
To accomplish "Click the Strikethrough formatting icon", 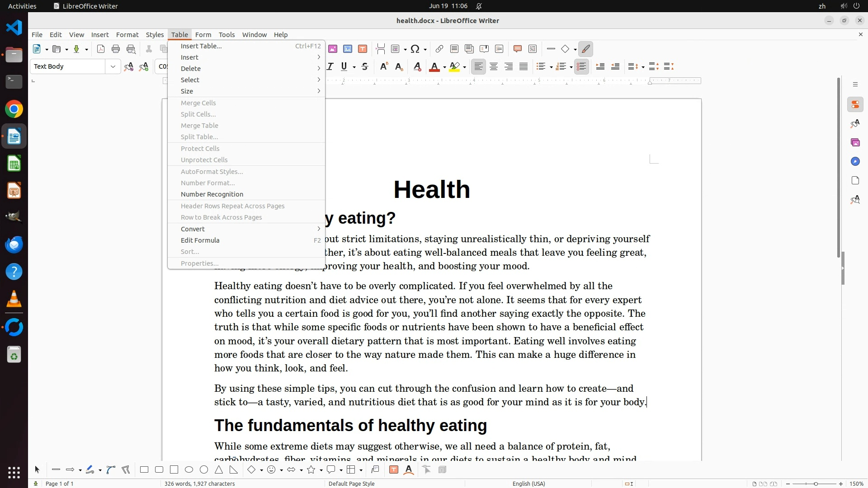I will click(365, 67).
